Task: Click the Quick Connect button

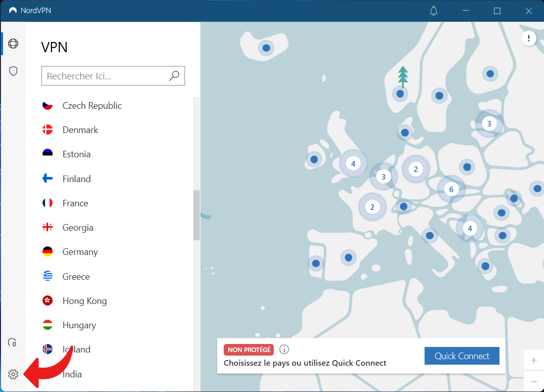Action: 462,356
